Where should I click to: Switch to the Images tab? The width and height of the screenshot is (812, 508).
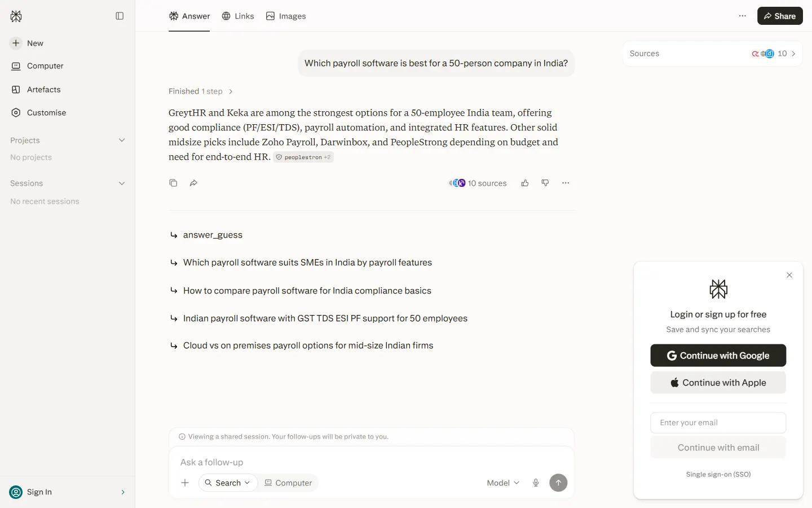(x=286, y=16)
